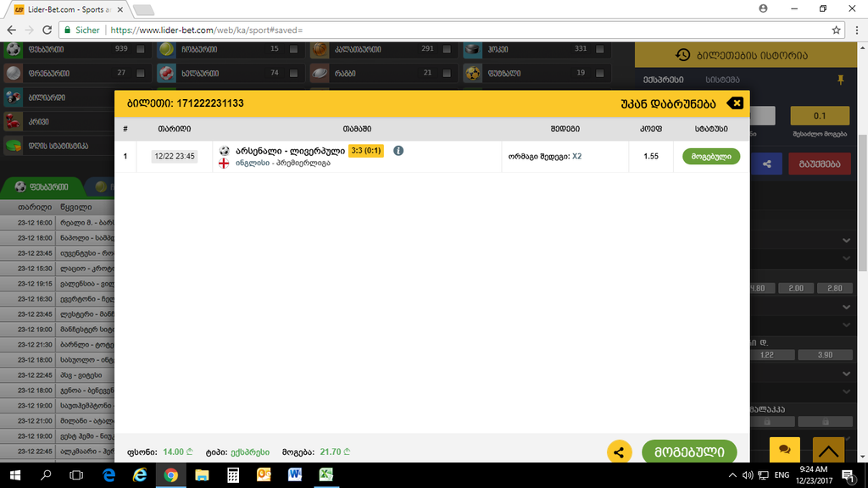Tick the rugby checkbox next to 21

[447, 73]
